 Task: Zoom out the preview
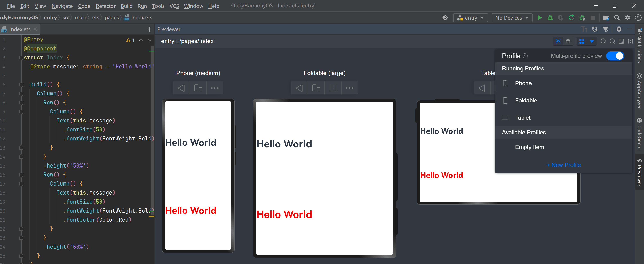[603, 41]
